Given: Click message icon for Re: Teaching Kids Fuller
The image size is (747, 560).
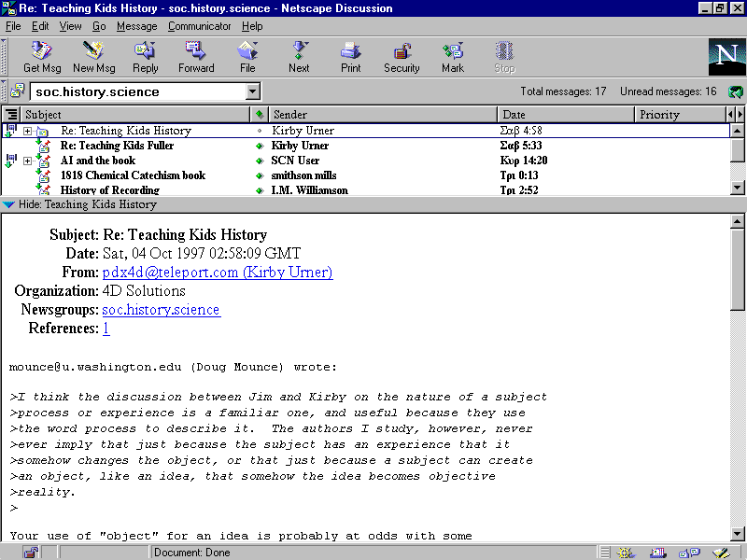Looking at the screenshot, I should tap(43, 146).
